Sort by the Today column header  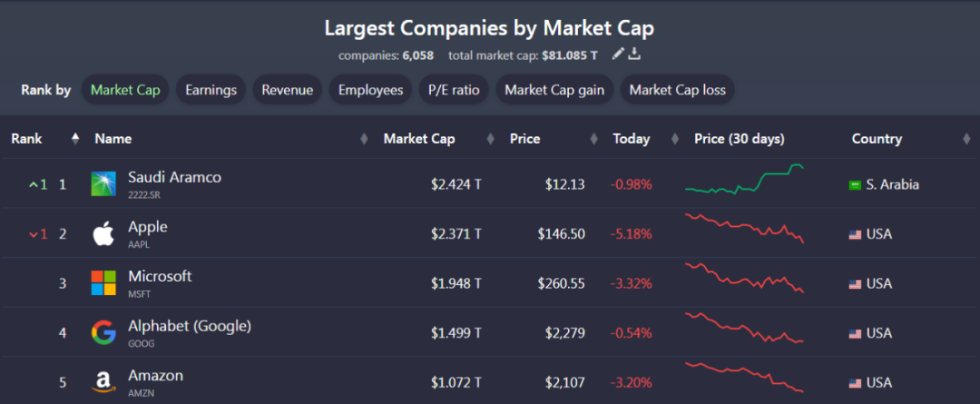(631, 139)
